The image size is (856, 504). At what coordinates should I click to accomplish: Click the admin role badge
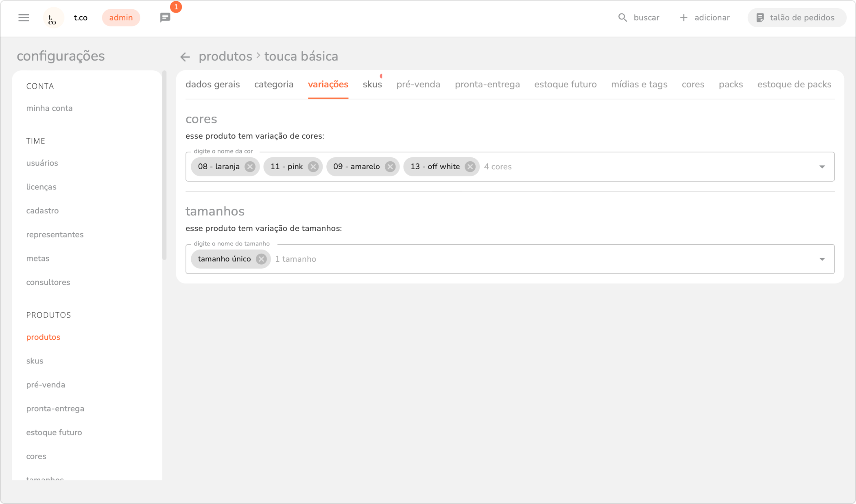pyautogui.click(x=121, y=17)
